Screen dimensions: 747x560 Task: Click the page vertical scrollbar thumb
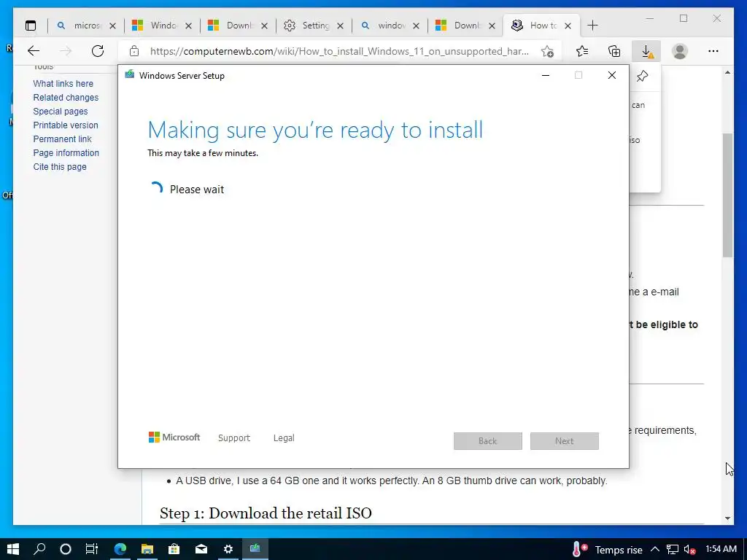click(727, 195)
